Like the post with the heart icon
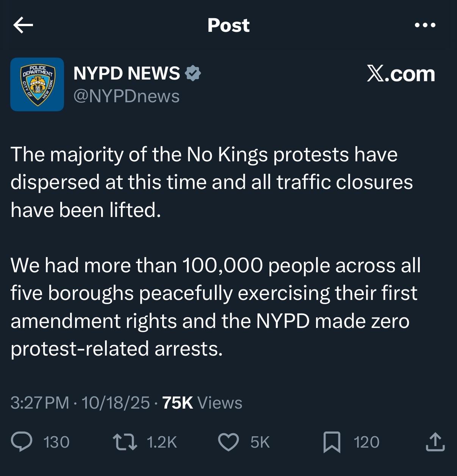 click(x=228, y=442)
